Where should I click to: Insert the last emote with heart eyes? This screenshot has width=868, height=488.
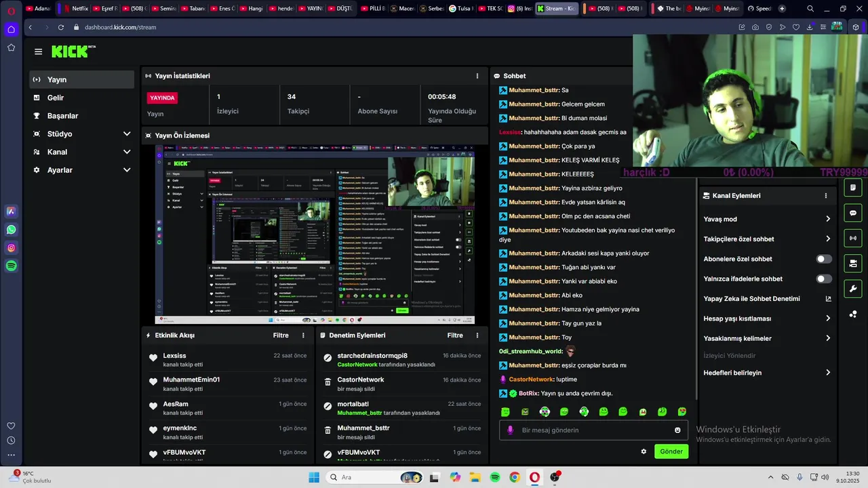pyautogui.click(x=682, y=412)
